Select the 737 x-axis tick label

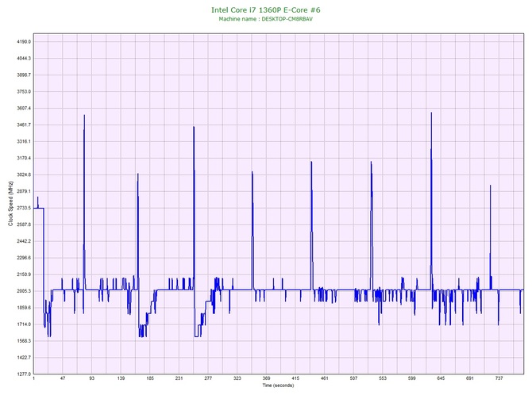pyautogui.click(x=499, y=378)
